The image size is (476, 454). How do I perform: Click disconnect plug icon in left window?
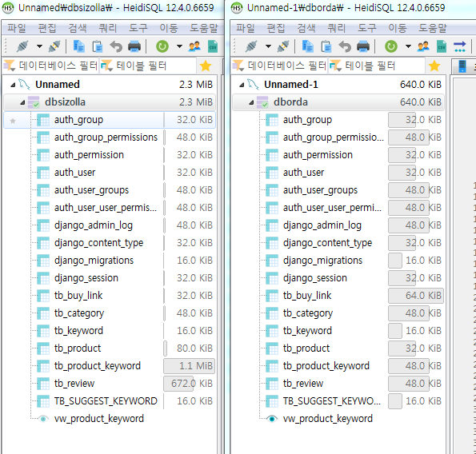[54, 46]
